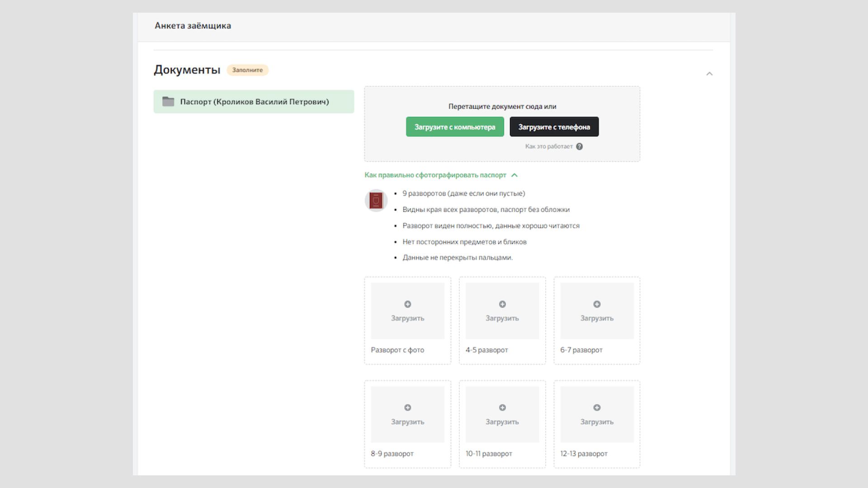
Task: Select Паспорт (Кроликов Василий Петрович) item
Action: pyautogui.click(x=254, y=102)
